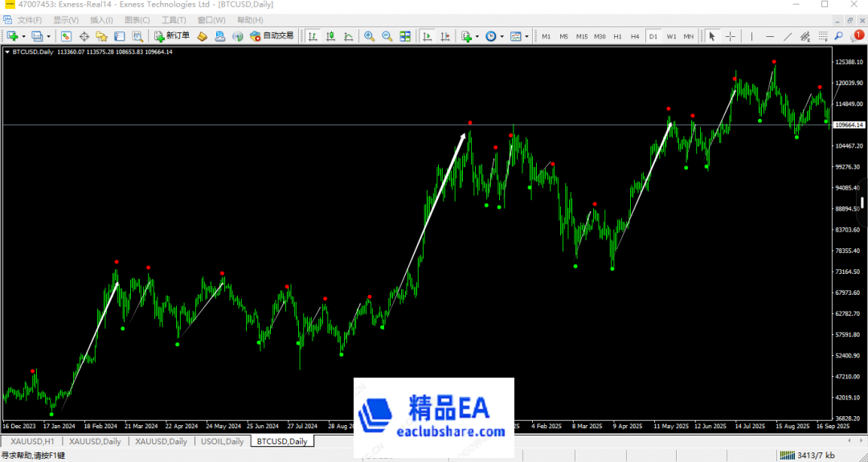The width and height of the screenshot is (868, 462).
Task: Open the Periods clock icon
Action: (491, 36)
